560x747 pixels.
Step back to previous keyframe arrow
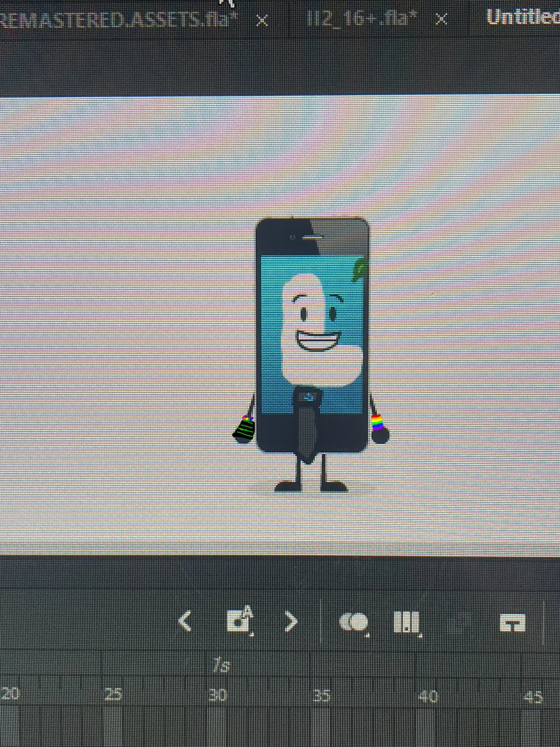point(185,621)
